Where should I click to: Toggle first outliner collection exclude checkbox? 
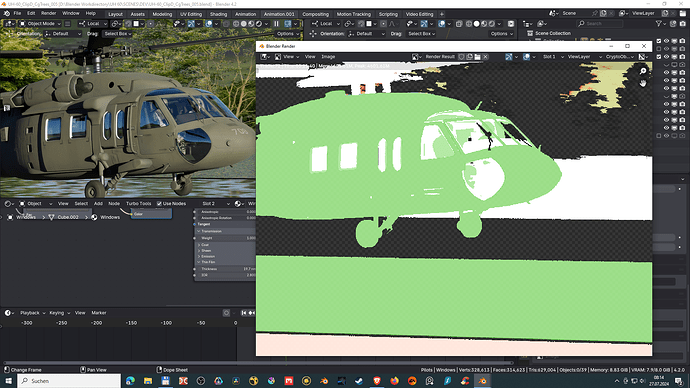659,41
